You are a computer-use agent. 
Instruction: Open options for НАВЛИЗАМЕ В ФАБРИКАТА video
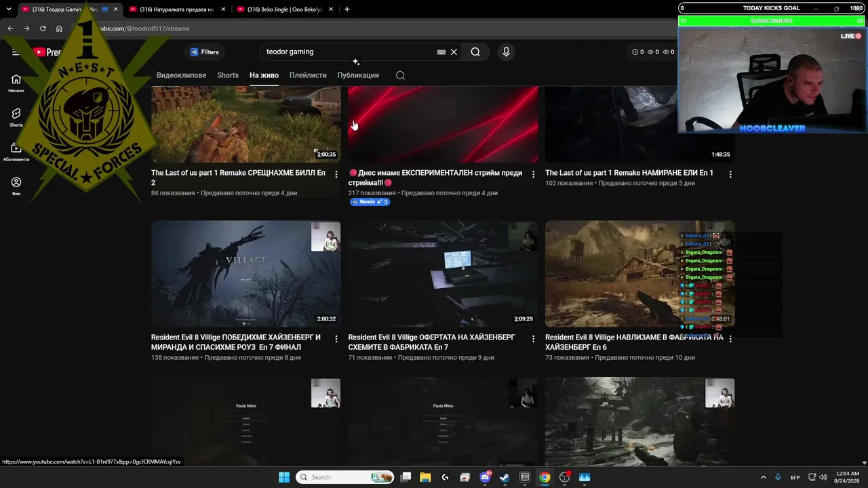pos(730,339)
